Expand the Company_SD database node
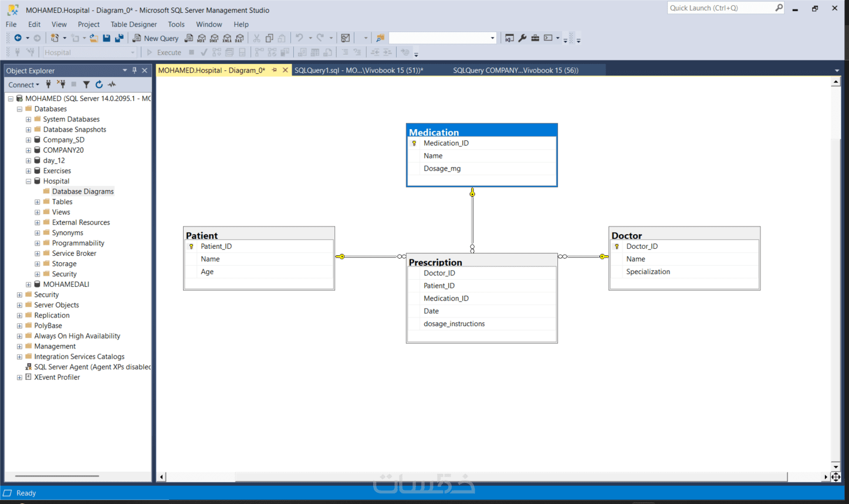Screen dimensions: 849x504 pos(28,140)
